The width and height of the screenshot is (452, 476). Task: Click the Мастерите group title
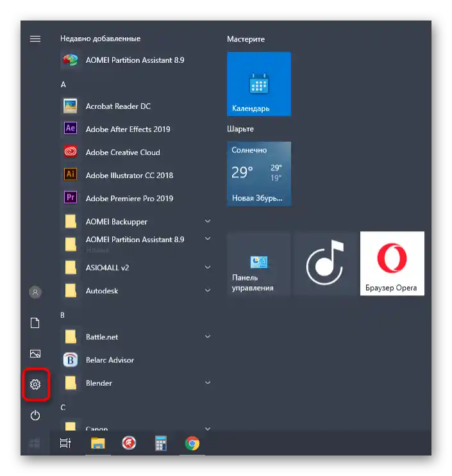pyautogui.click(x=246, y=39)
